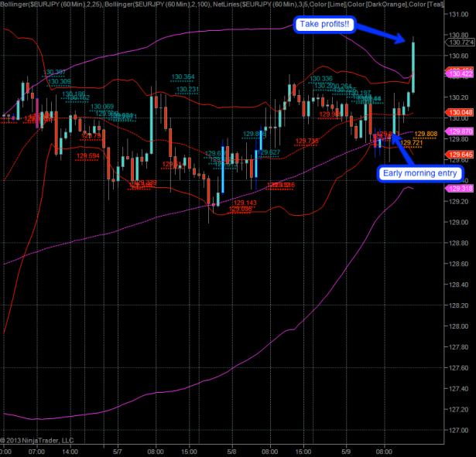The image size is (476, 457).
Task: Select the 129.721 orange price line label
Action: (x=411, y=143)
